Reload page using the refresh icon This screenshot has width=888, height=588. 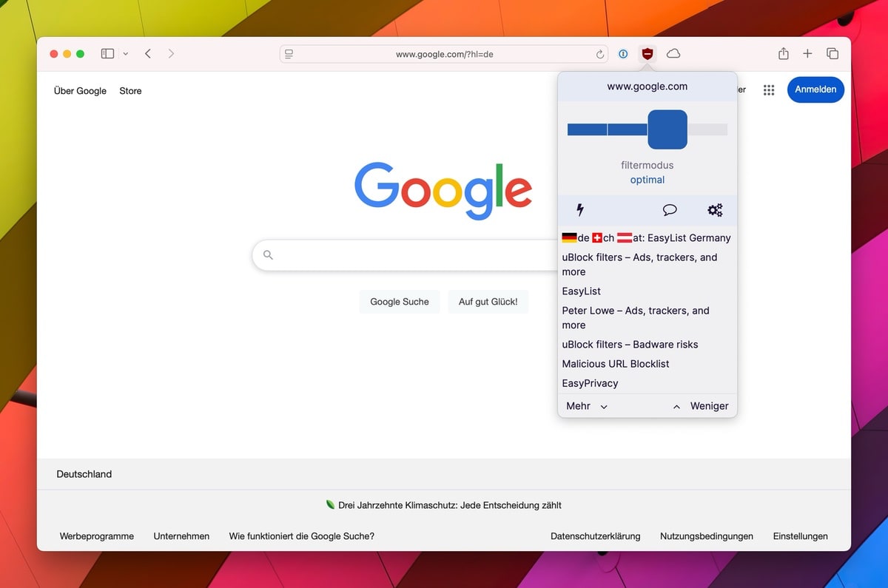coord(600,54)
